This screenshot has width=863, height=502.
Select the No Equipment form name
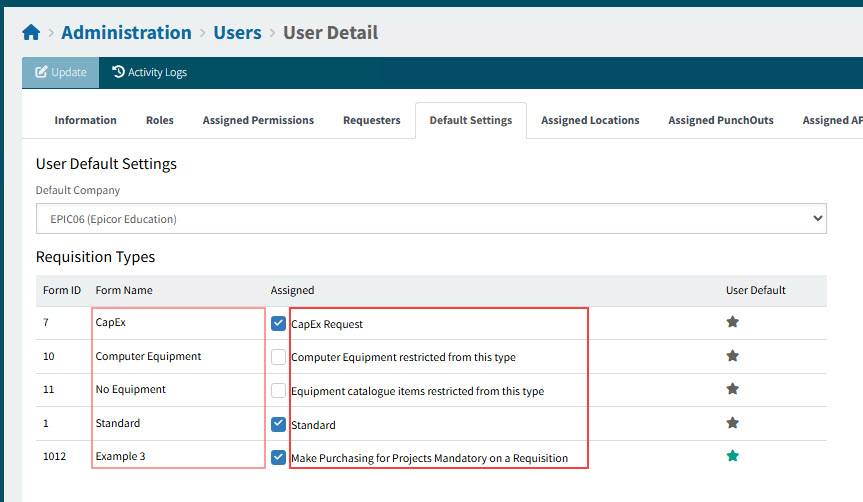[130, 389]
